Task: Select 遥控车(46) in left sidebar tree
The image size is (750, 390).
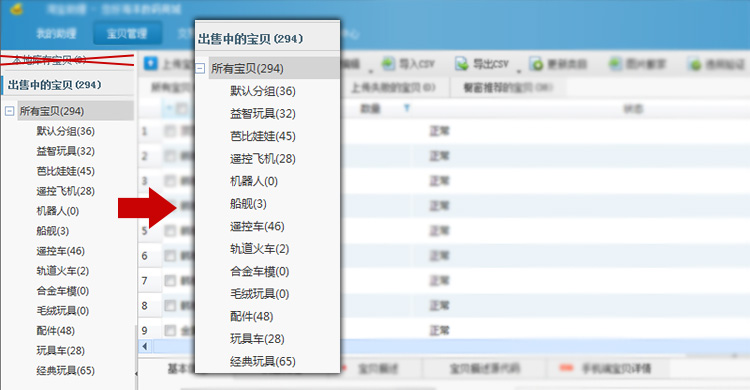Action: (x=60, y=251)
